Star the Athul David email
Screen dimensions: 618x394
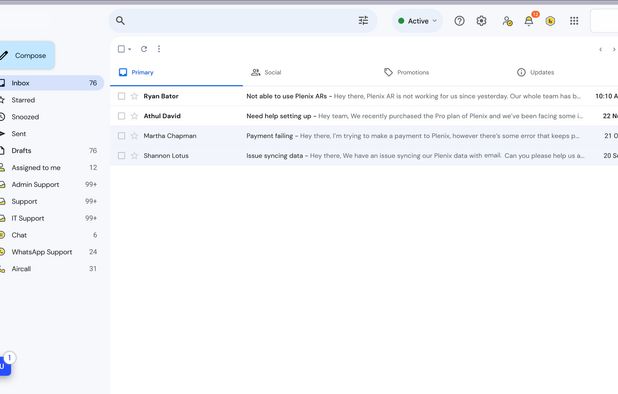point(134,116)
